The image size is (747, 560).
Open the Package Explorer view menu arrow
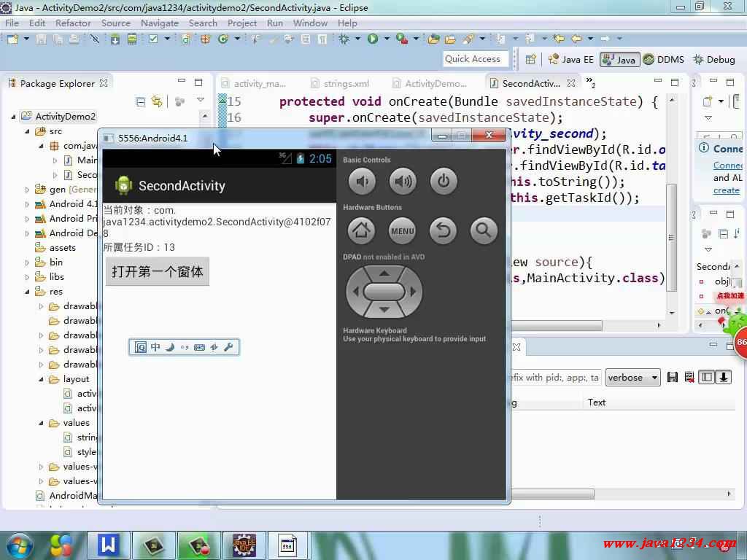(201, 101)
